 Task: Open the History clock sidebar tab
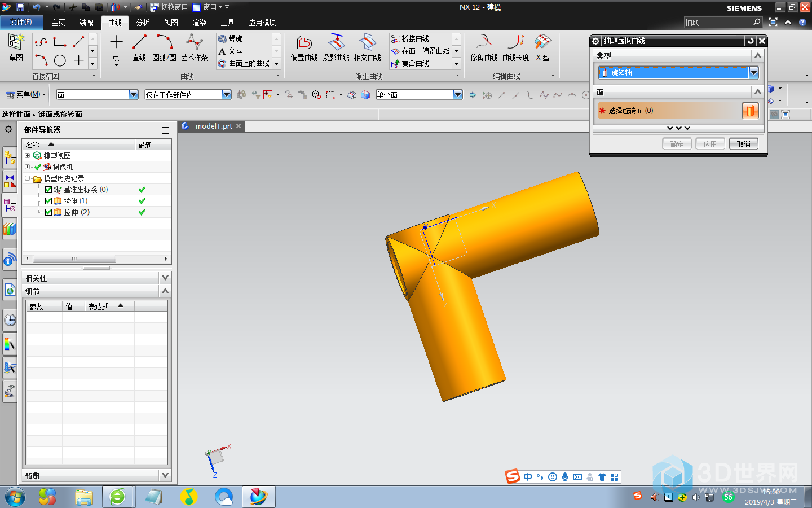pyautogui.click(x=10, y=320)
